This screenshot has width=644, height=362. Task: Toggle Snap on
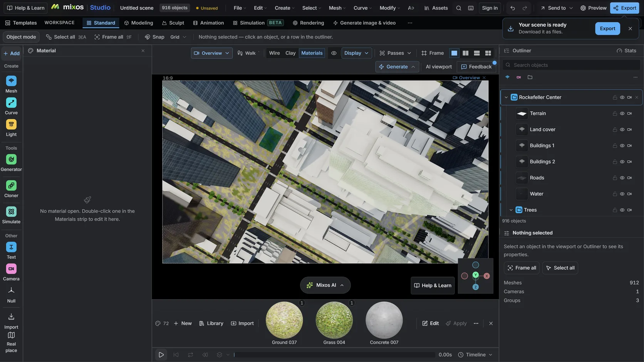(x=154, y=37)
